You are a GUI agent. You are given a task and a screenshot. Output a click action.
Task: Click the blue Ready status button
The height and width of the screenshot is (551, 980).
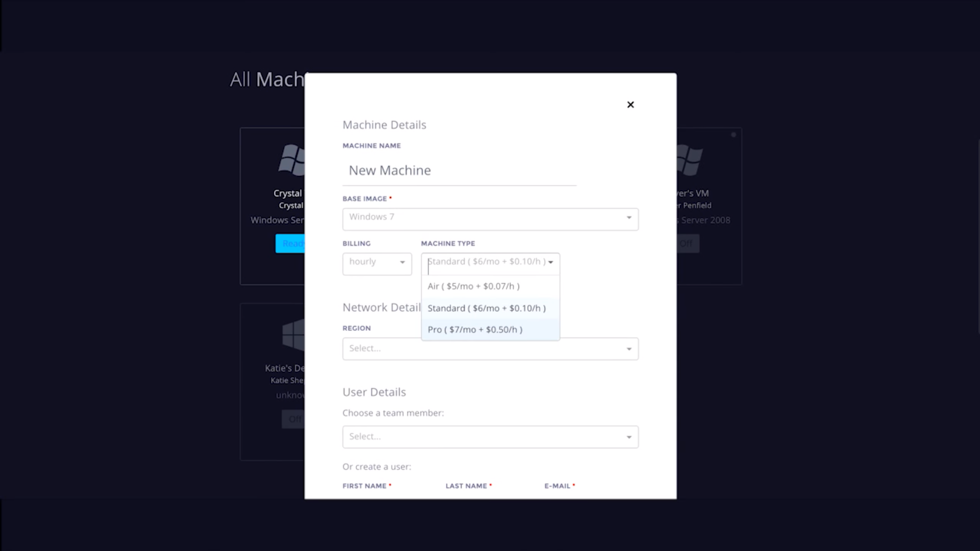pos(290,243)
